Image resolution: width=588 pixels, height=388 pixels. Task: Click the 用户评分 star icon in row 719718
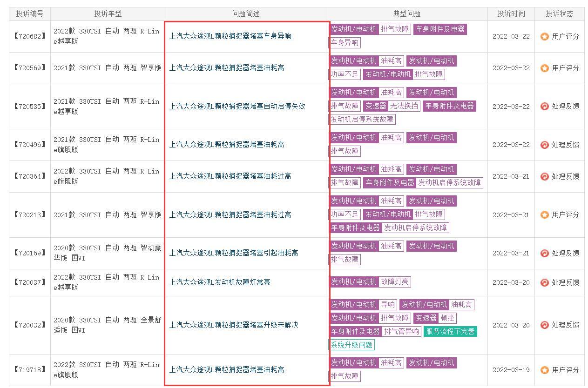pyautogui.click(x=544, y=370)
